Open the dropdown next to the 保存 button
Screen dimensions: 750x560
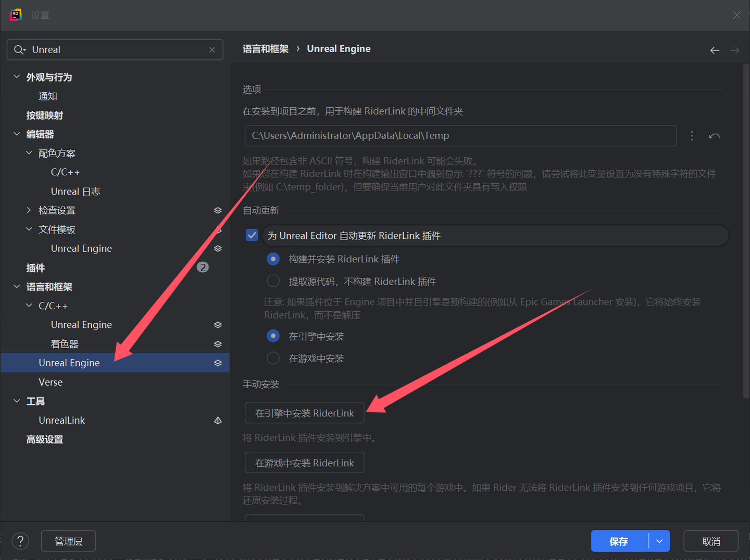[660, 541]
